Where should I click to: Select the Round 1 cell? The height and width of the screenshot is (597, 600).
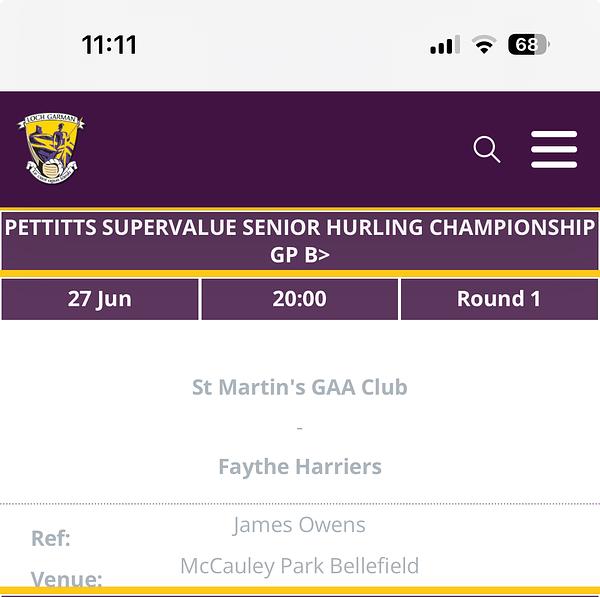coord(499,299)
